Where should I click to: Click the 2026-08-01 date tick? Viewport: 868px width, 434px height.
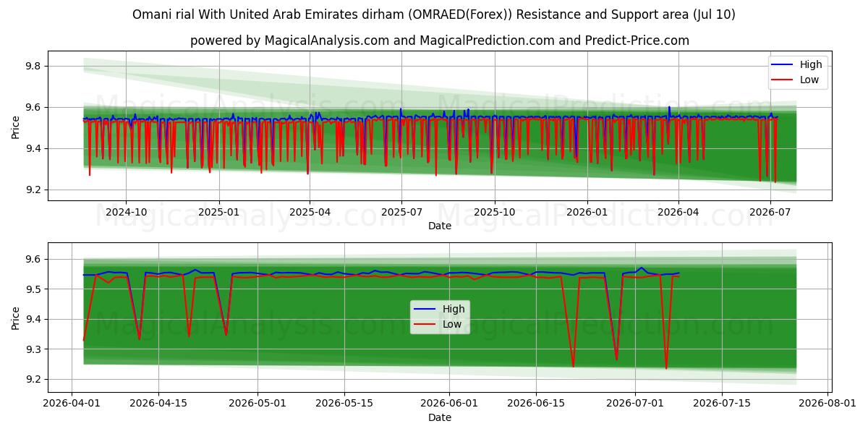click(x=828, y=403)
